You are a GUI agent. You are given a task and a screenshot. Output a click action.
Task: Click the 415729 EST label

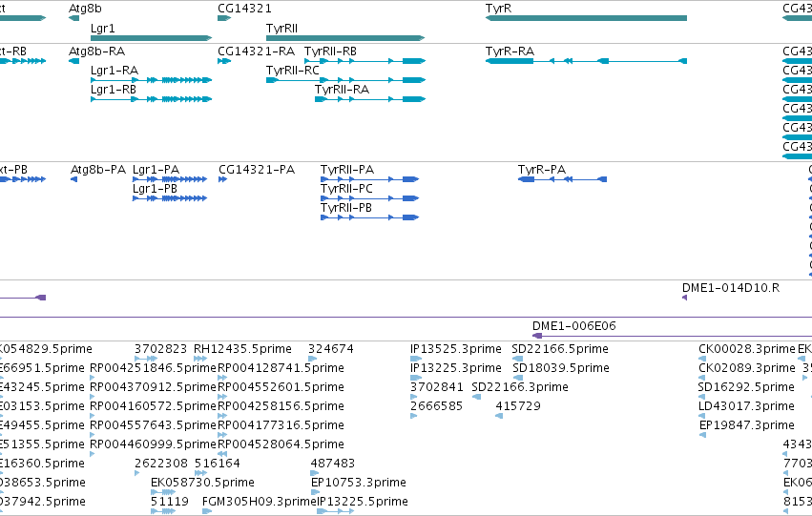click(x=518, y=406)
